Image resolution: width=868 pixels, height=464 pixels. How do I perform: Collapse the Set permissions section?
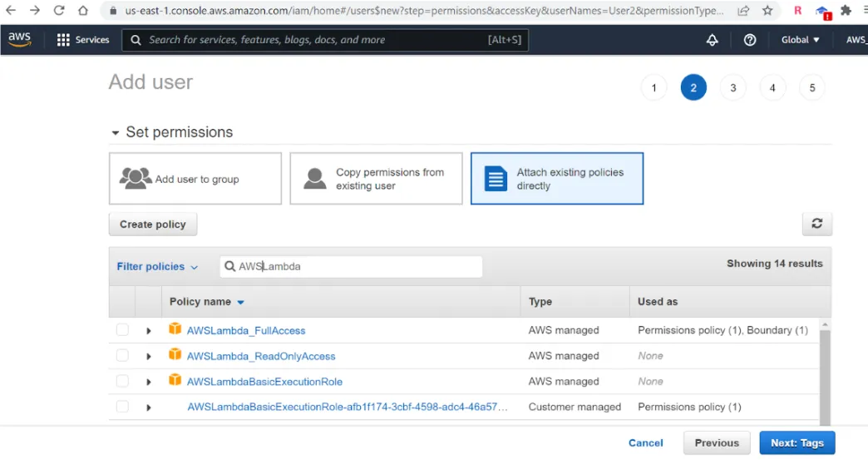click(x=115, y=133)
